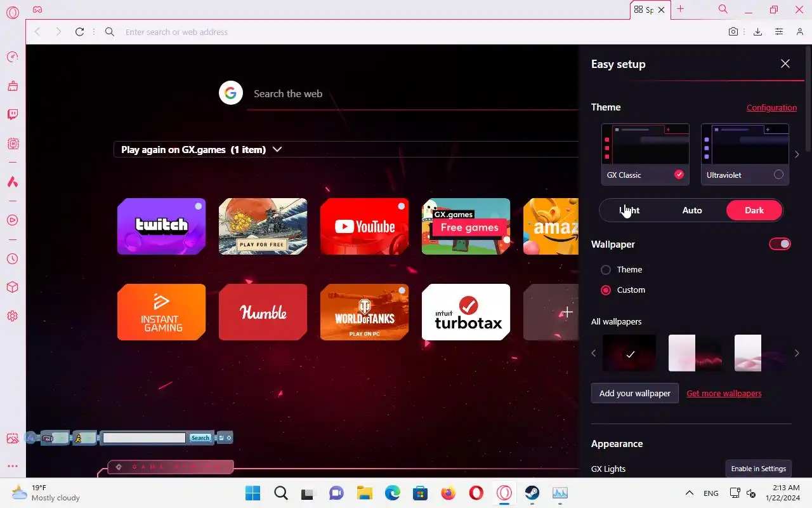Open the sidebar three-dots more menu
812x508 pixels.
[13, 466]
